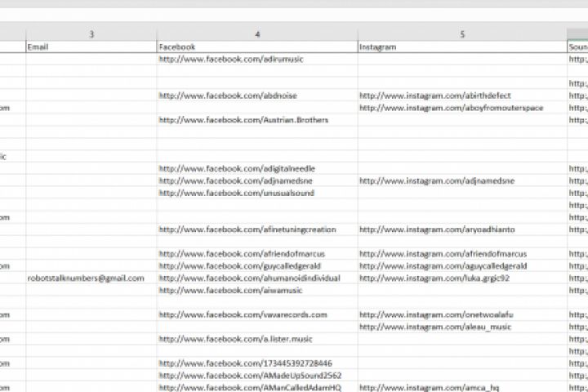Screen dimensions: 588x392
Task: Select the facebook.com/Austrian.Brothers cell
Action: click(257, 120)
